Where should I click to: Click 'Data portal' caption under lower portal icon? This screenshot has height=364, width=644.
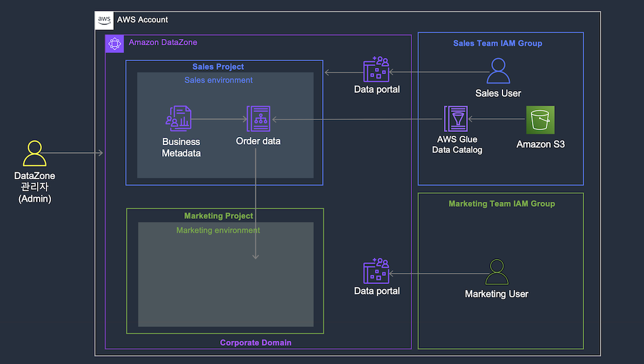(x=377, y=290)
